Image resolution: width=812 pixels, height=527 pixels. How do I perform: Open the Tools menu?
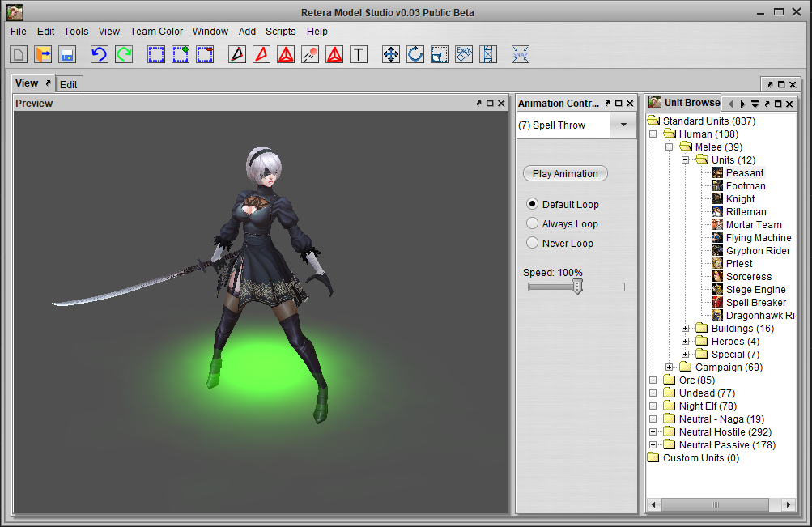[x=75, y=31]
